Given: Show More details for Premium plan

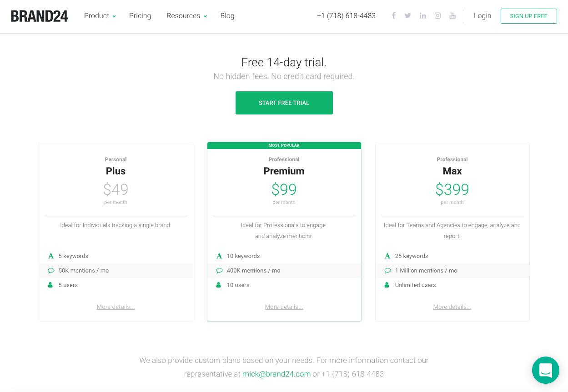Looking at the screenshot, I should pos(284,307).
